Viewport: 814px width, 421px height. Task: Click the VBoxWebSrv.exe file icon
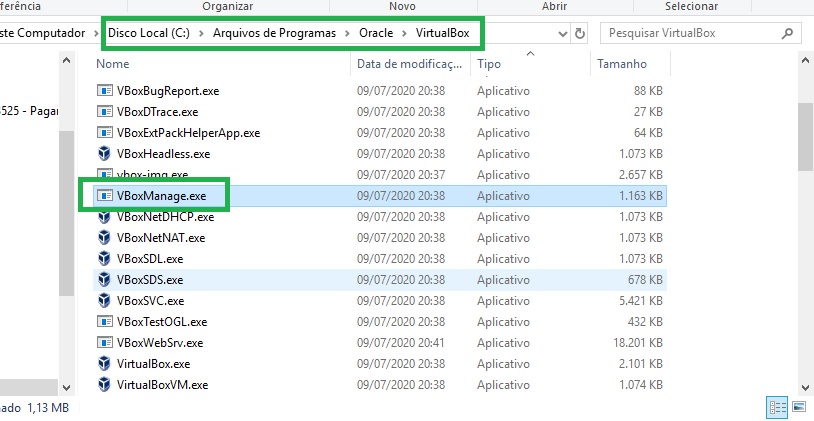[x=105, y=343]
